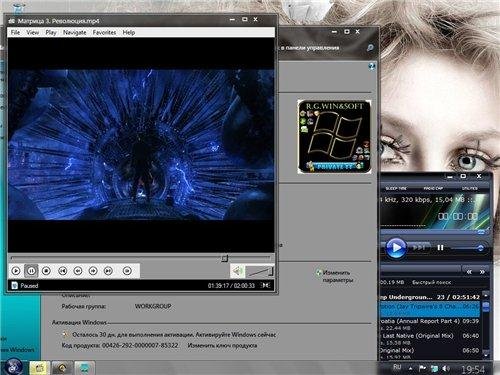Click the Изменить ключ продукта link

point(222,346)
